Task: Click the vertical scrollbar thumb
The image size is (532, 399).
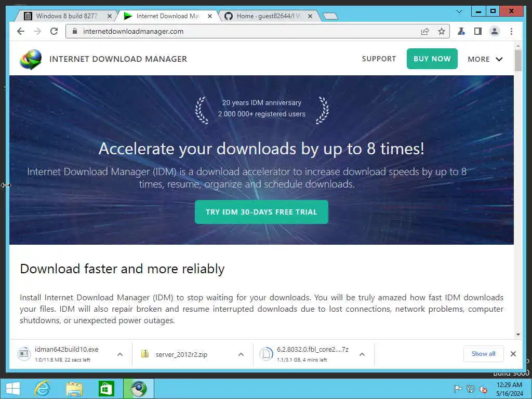Action: 518,60
